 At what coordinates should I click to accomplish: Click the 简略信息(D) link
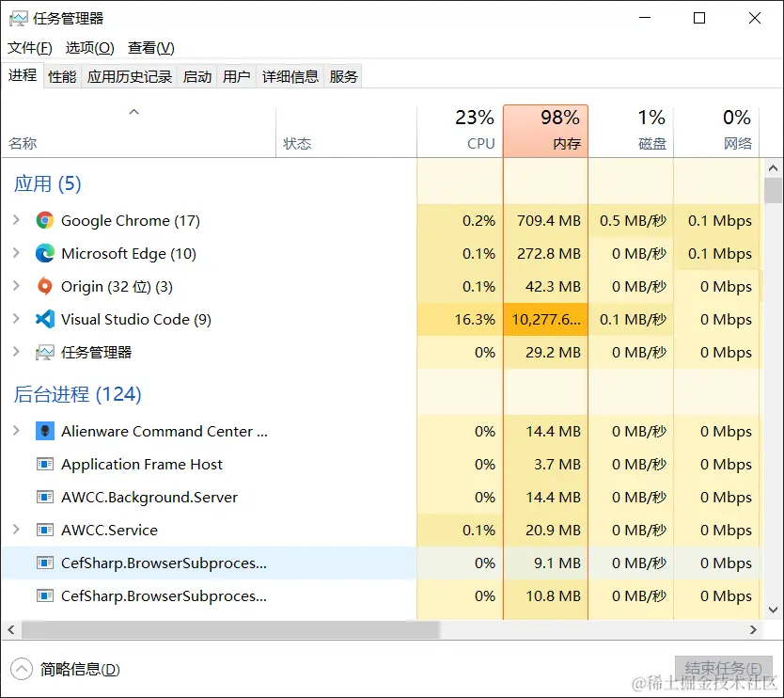80,670
